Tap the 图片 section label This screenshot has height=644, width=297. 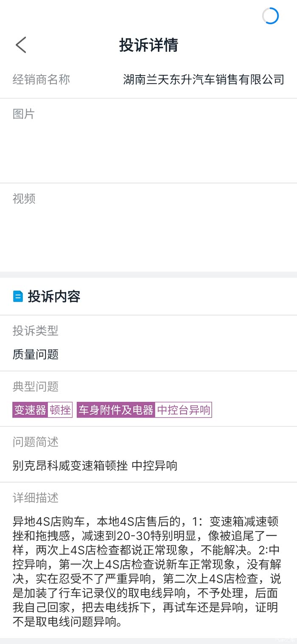[x=24, y=114]
